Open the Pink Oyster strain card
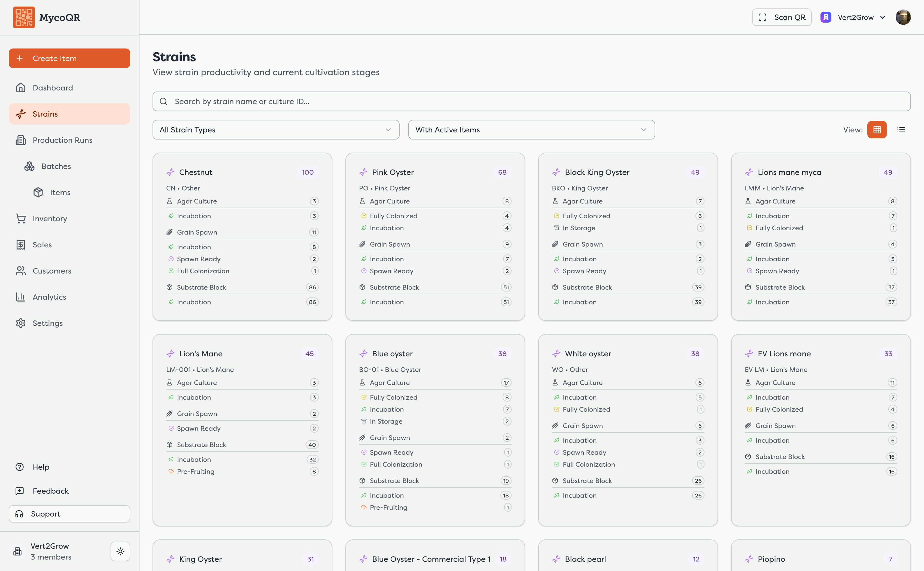The width and height of the screenshot is (924, 571). 393,172
